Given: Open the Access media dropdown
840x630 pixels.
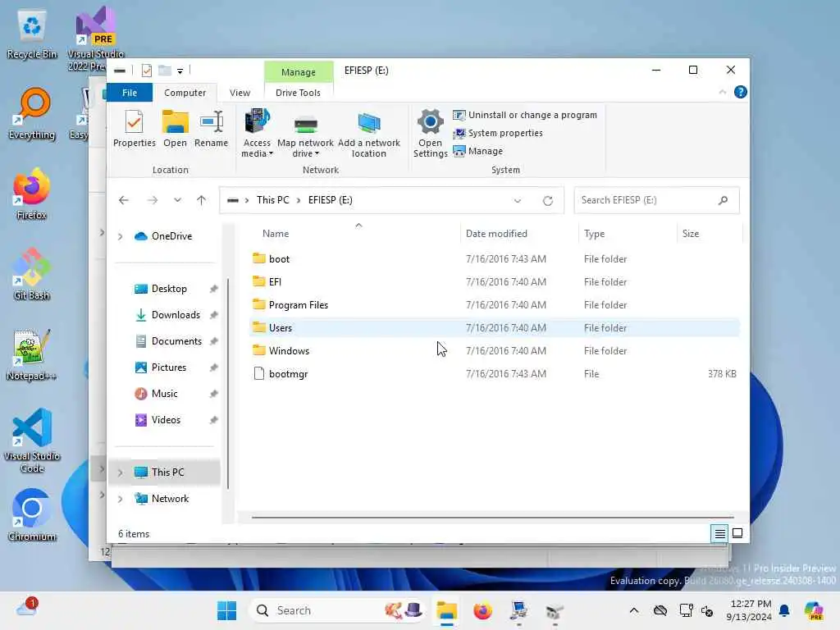Looking at the screenshot, I should tap(257, 134).
